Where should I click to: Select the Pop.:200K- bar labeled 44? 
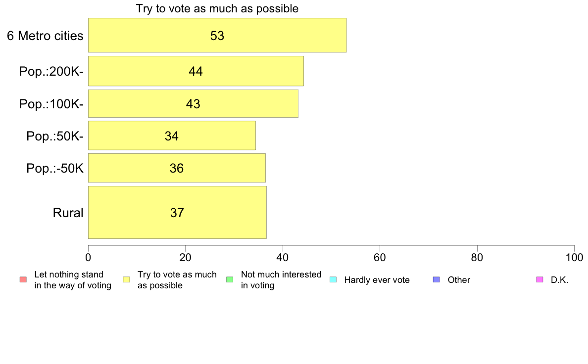click(196, 71)
